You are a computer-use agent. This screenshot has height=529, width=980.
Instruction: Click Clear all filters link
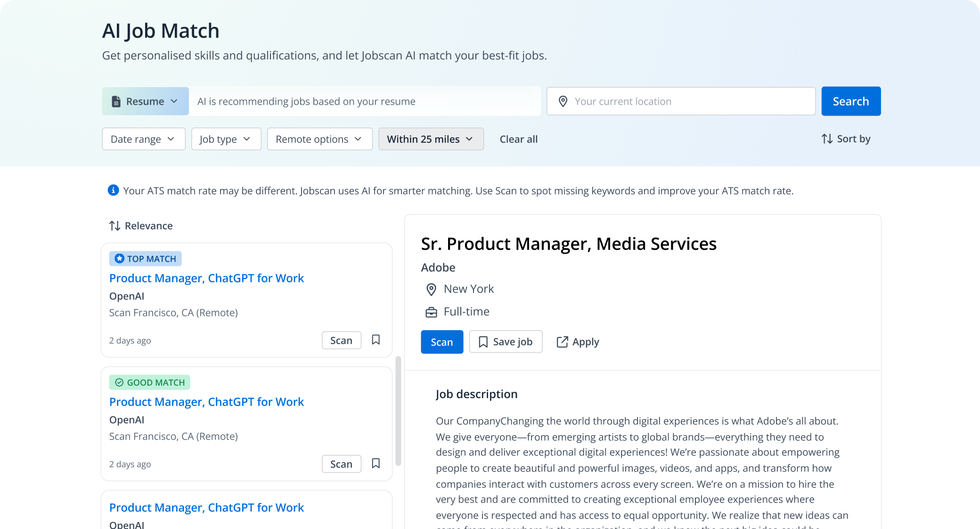518,139
